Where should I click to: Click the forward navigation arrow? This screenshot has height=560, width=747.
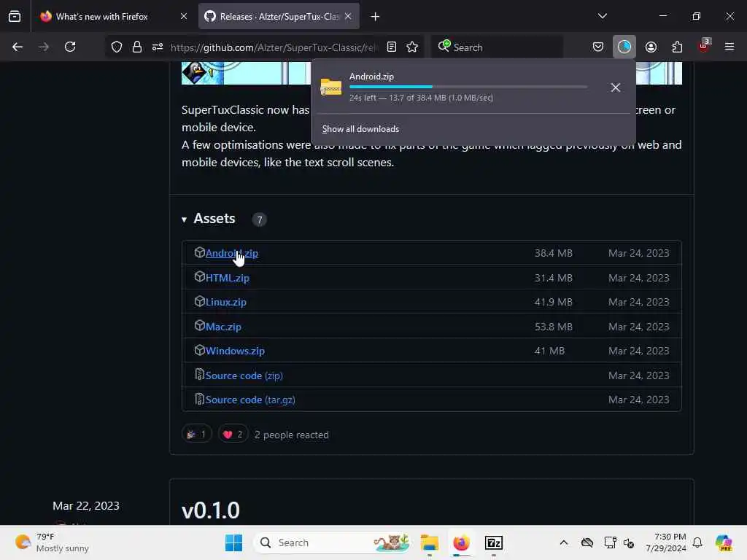click(x=44, y=47)
